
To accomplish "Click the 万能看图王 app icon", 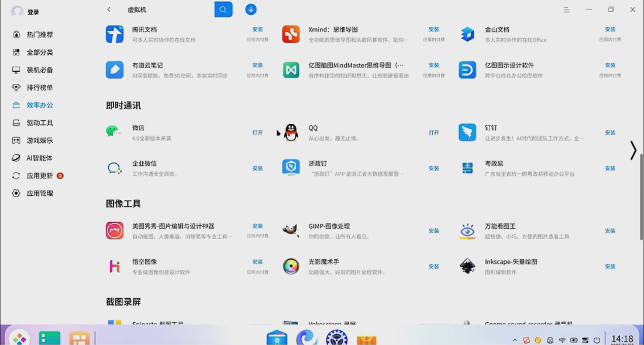I will pyautogui.click(x=467, y=230).
